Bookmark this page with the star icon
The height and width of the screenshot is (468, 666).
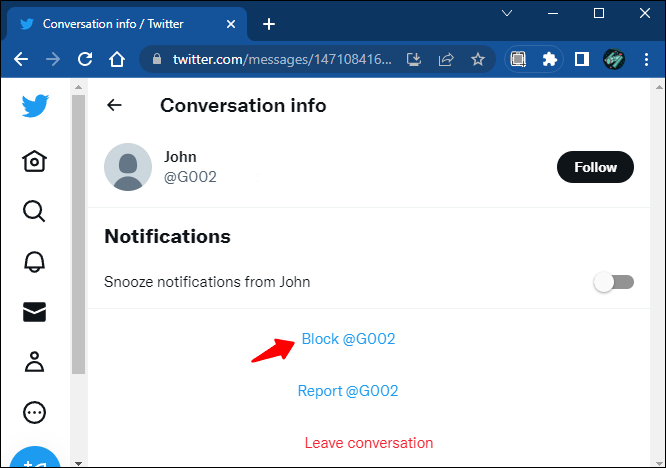coord(478,59)
